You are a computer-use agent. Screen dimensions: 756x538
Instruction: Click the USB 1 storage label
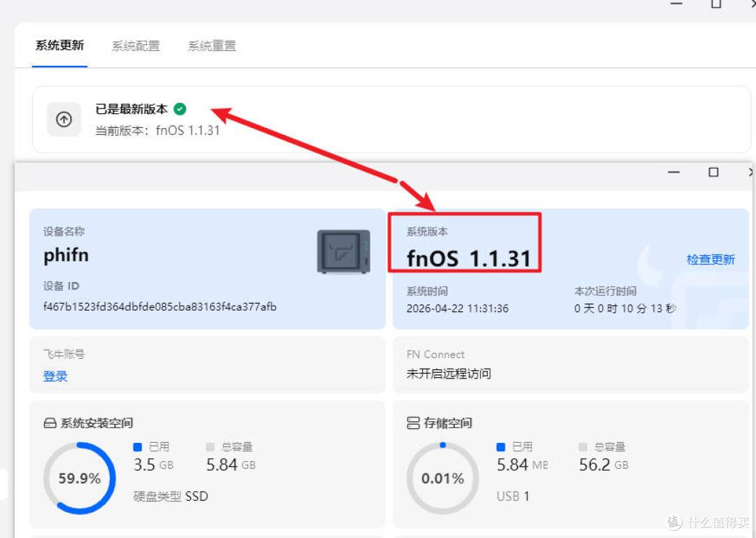click(x=513, y=496)
